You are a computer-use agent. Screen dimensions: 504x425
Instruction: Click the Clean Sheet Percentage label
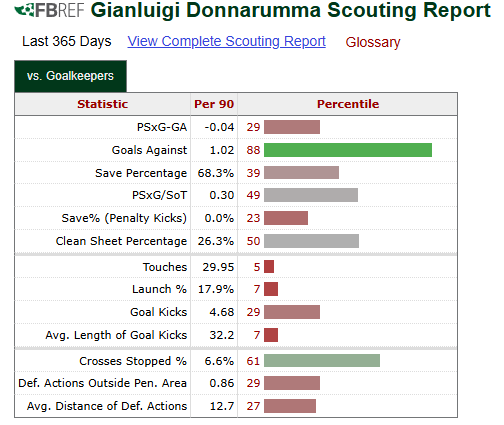click(121, 241)
